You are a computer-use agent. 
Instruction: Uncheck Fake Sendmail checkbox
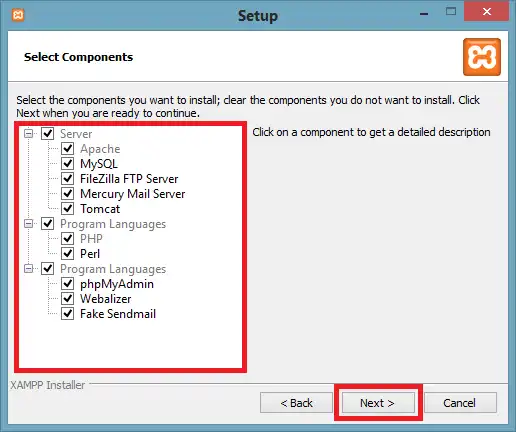pyautogui.click(x=68, y=314)
